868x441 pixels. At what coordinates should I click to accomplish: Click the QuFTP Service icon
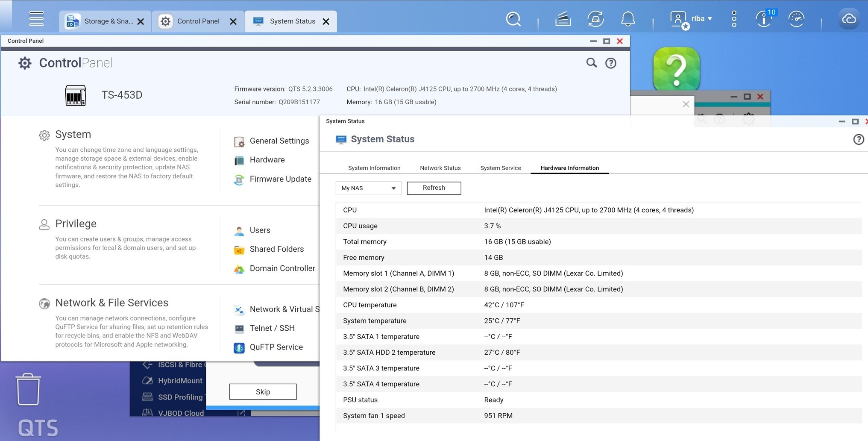(x=239, y=348)
